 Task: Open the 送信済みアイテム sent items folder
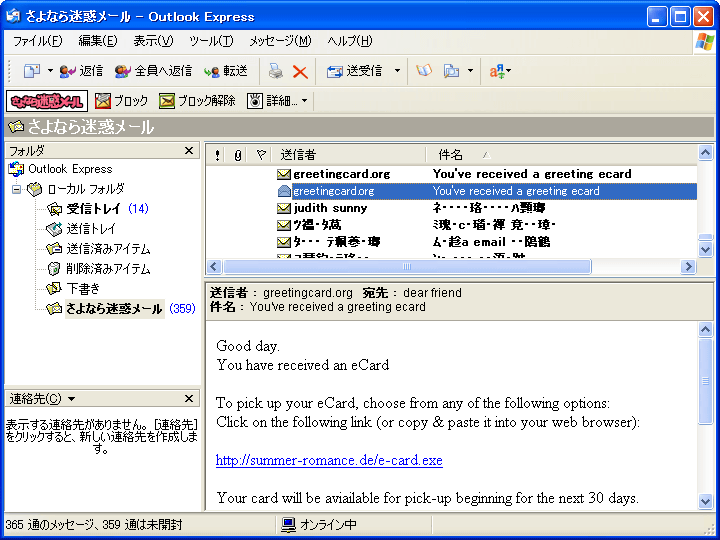click(108, 249)
